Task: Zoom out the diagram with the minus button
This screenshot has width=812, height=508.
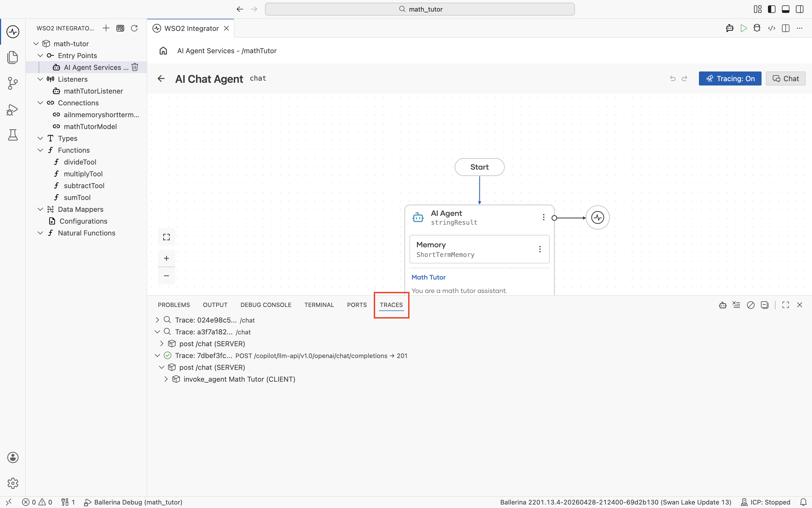Action: [x=166, y=276]
